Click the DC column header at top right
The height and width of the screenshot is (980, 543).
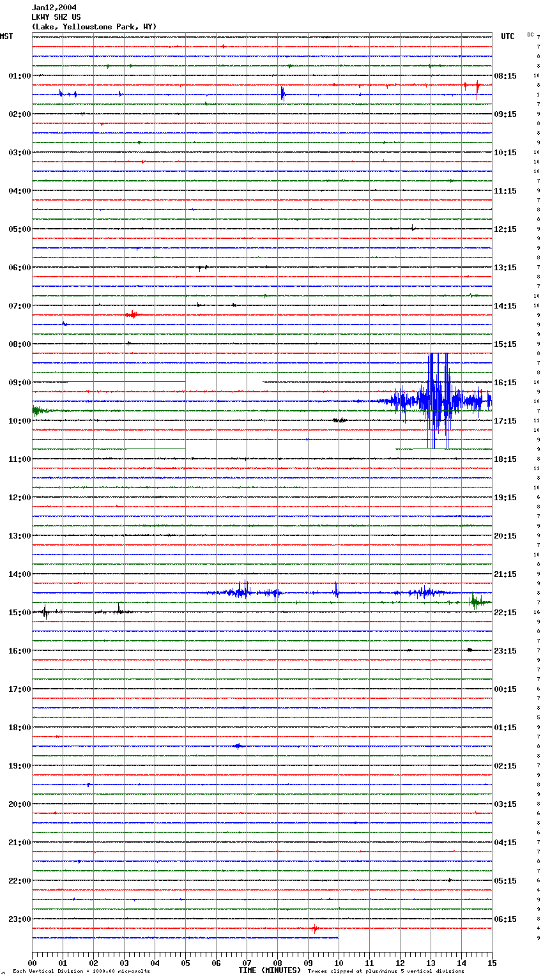click(530, 34)
